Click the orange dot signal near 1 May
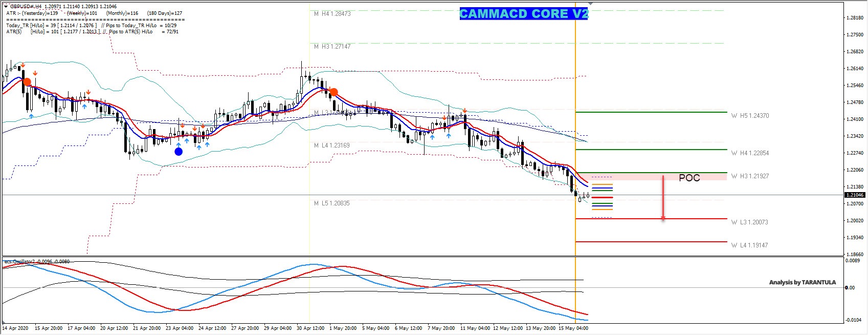Screen dimensions: 868x335 pos(333,92)
